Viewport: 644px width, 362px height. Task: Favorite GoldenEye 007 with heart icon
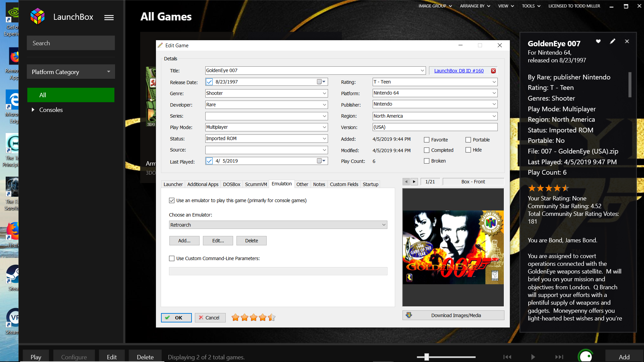(598, 41)
